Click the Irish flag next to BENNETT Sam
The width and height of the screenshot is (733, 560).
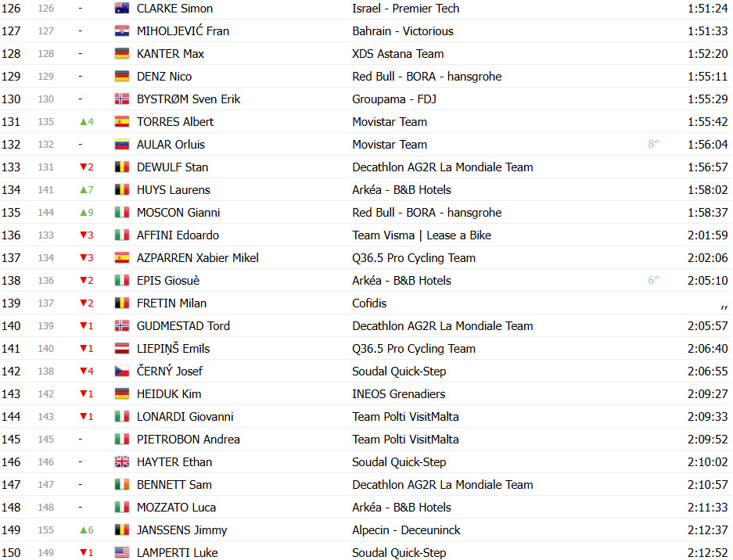[x=122, y=485]
